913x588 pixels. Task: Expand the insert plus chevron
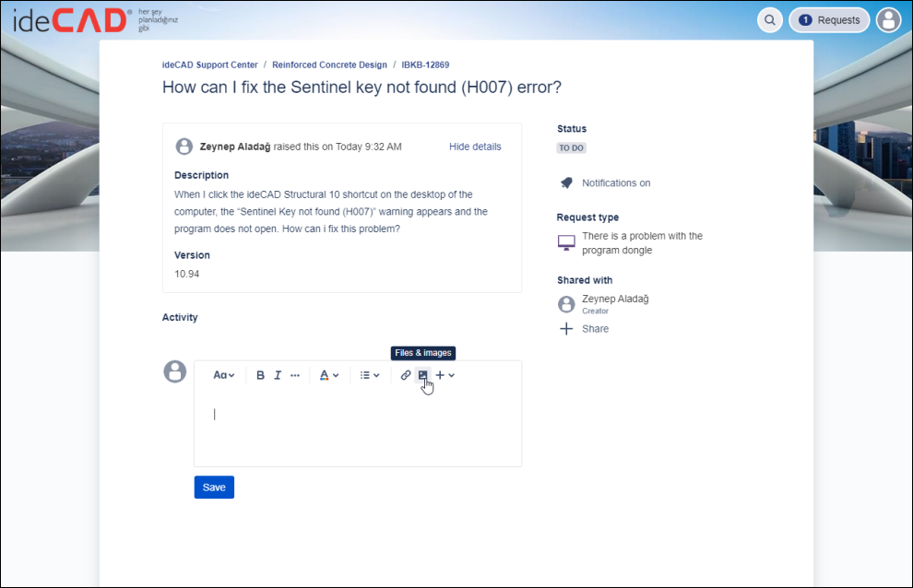(452, 375)
